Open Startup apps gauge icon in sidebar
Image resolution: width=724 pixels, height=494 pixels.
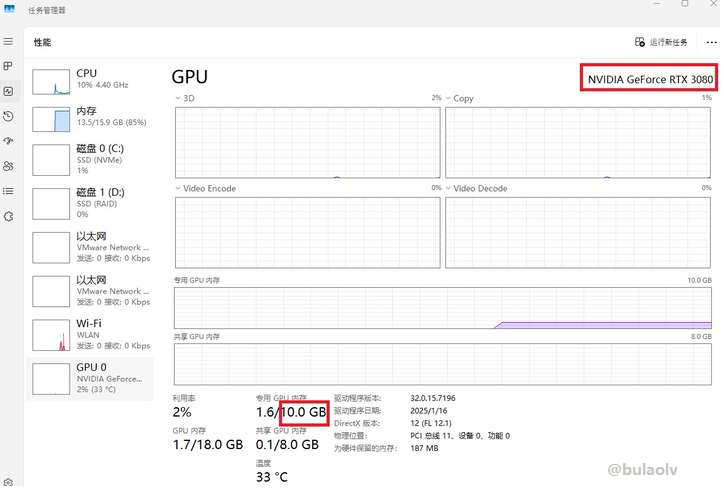click(x=8, y=141)
